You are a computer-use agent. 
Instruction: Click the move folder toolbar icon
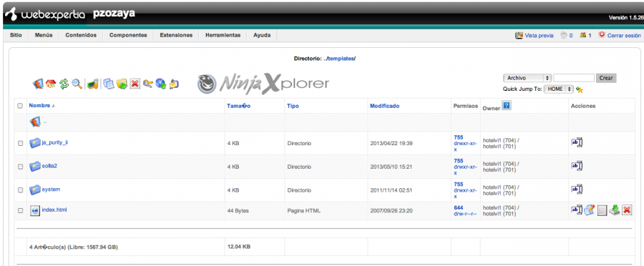(122, 84)
